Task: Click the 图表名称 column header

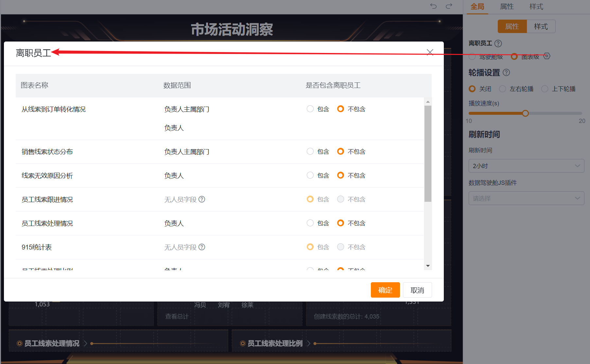Action: click(34, 85)
